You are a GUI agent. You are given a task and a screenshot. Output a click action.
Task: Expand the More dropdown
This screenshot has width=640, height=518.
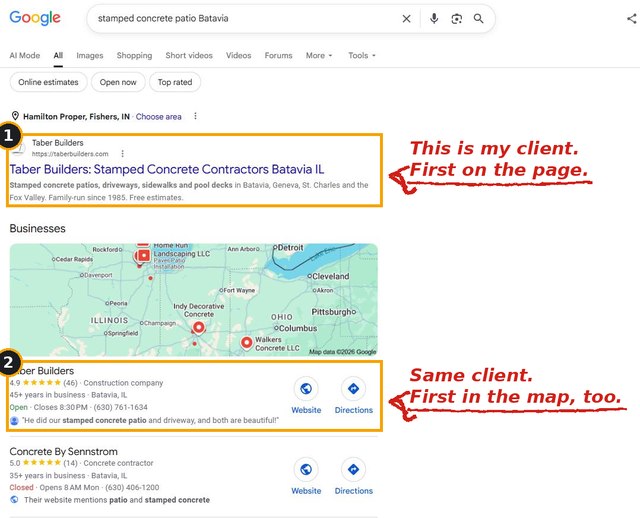(319, 56)
